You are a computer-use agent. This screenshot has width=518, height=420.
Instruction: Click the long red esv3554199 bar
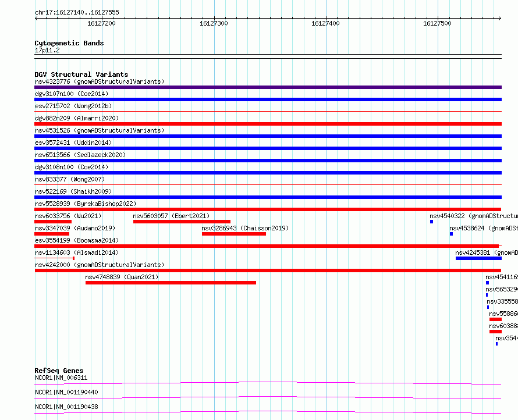267,246
